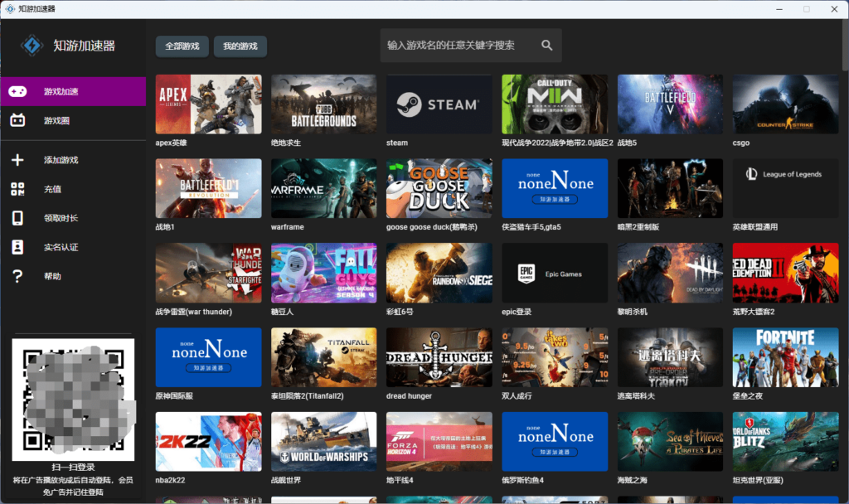Open the Call of Duty MWII thumbnail
The height and width of the screenshot is (504, 849).
pyautogui.click(x=555, y=104)
